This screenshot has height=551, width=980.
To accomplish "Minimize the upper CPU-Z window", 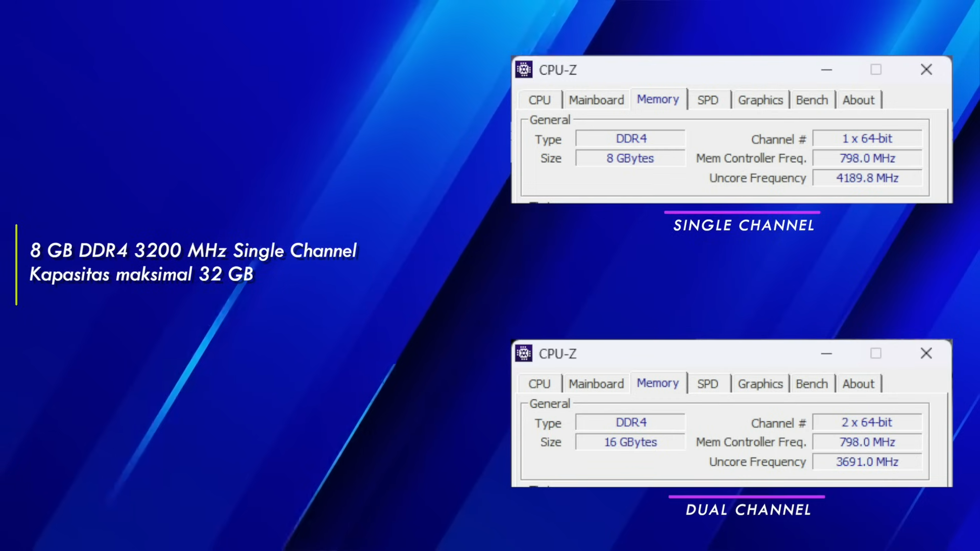I will point(827,69).
